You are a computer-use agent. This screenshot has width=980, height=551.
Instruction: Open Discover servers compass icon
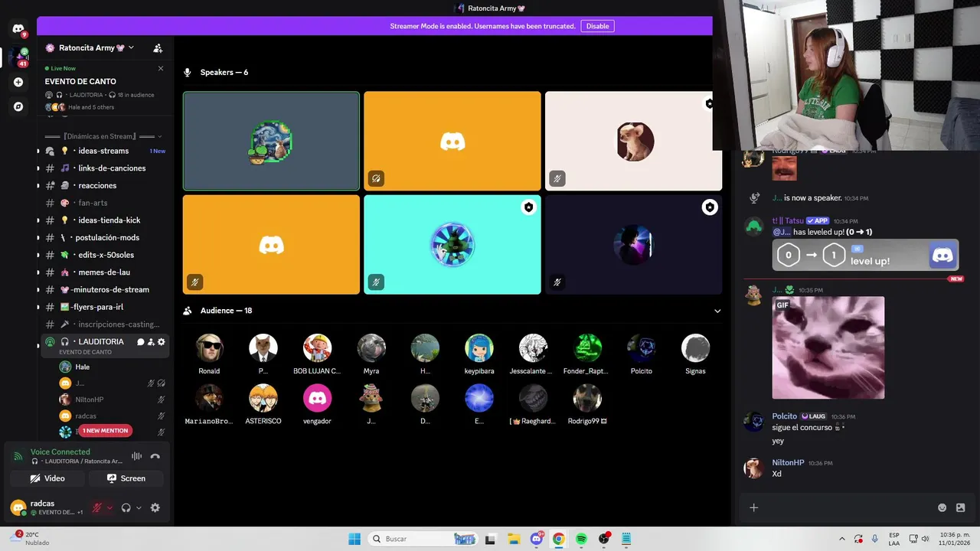click(18, 106)
